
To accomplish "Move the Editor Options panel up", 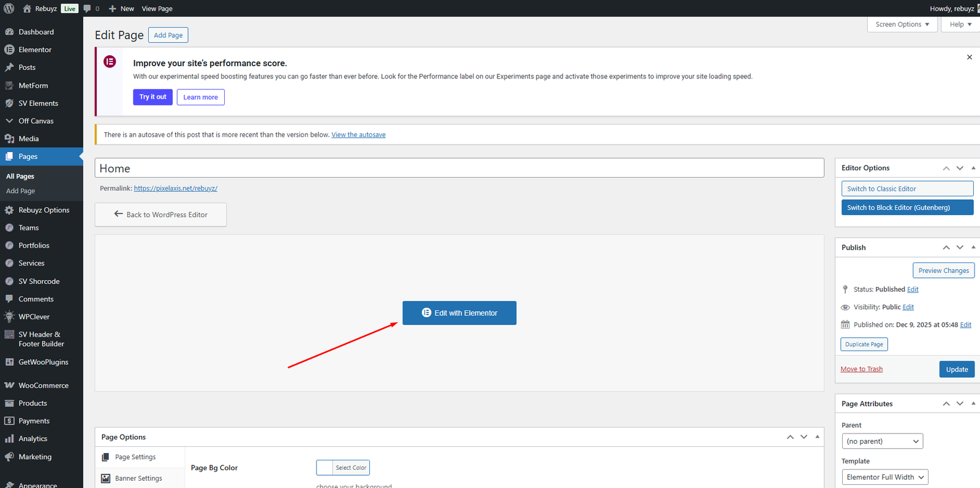I will point(946,168).
